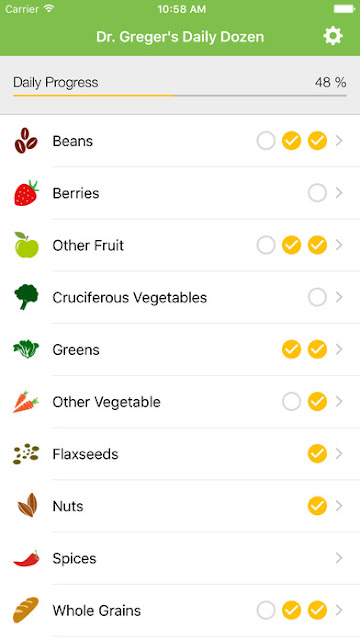Tap the strawberry Berries icon
Image resolution: width=360 pixels, height=640 pixels.
(x=26, y=193)
